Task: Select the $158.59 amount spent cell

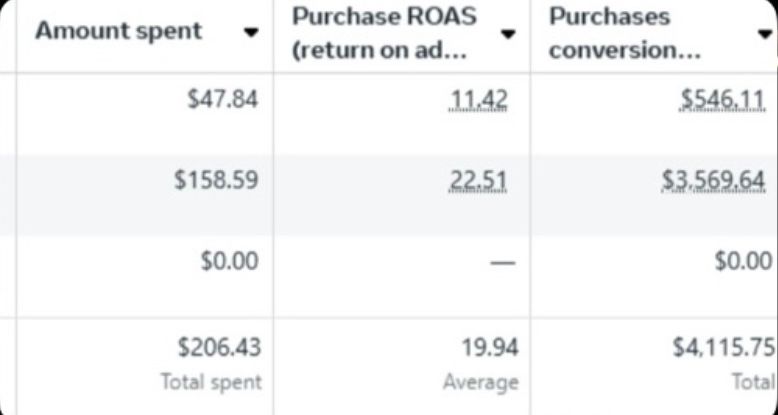Action: click(x=216, y=180)
